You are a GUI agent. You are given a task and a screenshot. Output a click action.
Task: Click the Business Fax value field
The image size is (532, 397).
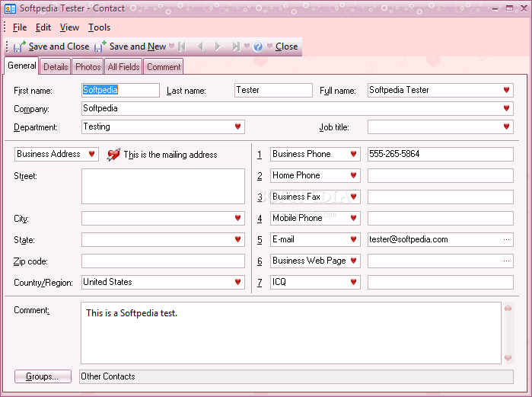point(441,197)
